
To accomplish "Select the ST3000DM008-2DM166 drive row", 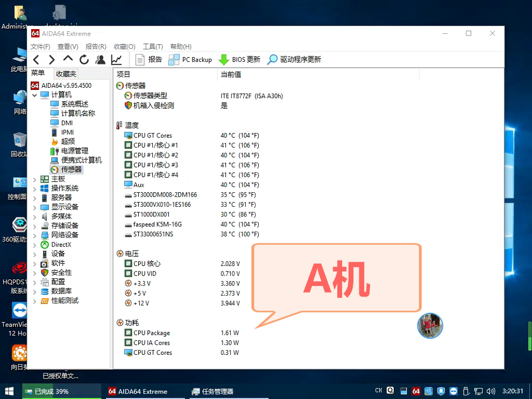I will tap(190, 195).
